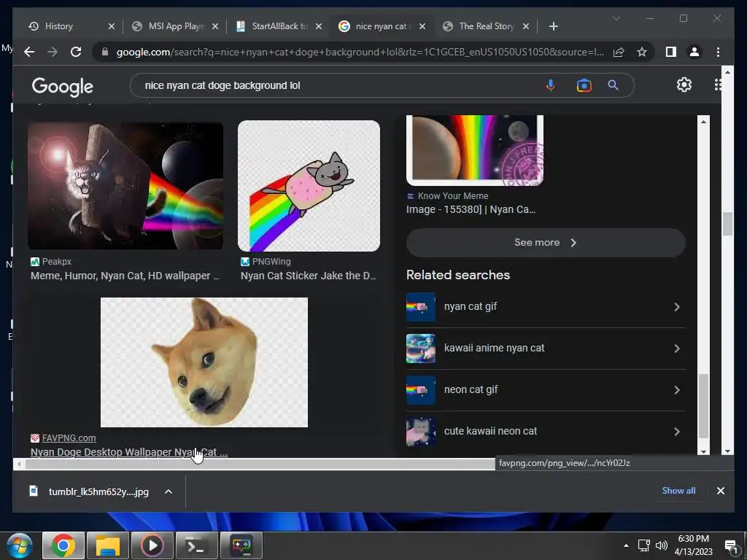The width and height of the screenshot is (747, 560).
Task: Close The Real Story tab
Action: click(x=526, y=26)
